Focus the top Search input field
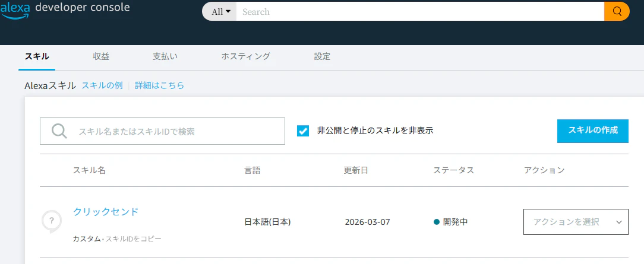This screenshot has width=644, height=264. pyautogui.click(x=420, y=11)
